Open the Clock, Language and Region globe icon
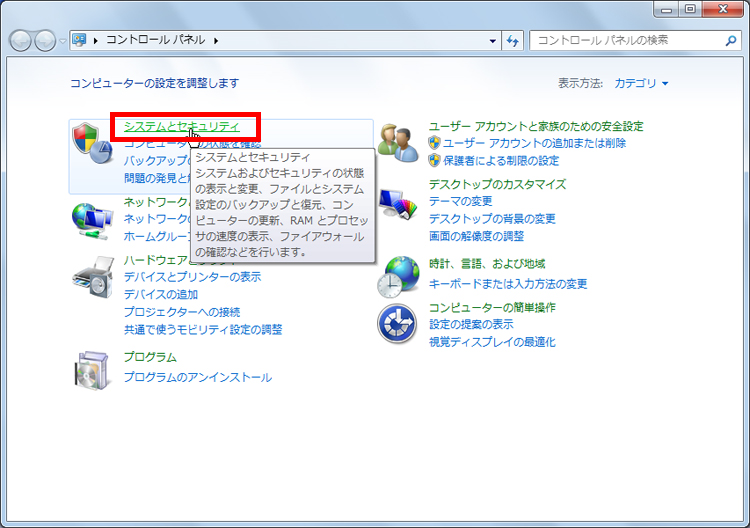The image size is (750, 528). click(x=398, y=276)
